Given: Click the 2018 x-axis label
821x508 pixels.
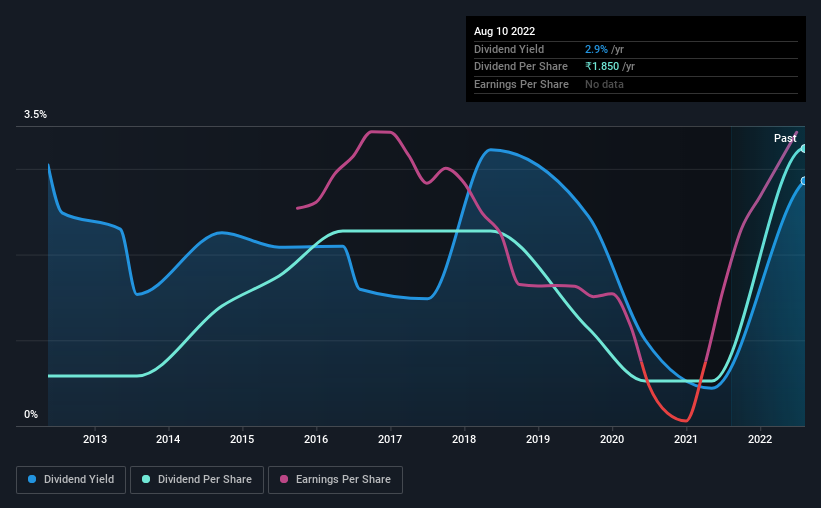Looking at the screenshot, I should (x=464, y=439).
